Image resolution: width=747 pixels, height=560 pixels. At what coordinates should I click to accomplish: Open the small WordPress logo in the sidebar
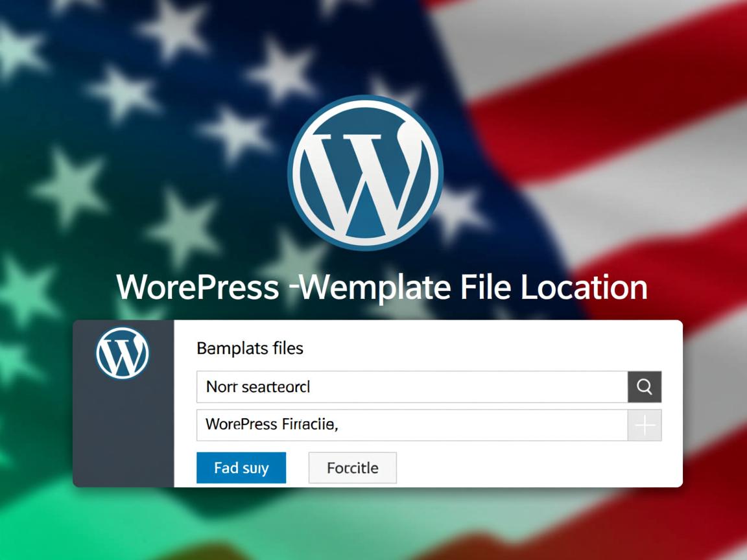coord(123,353)
